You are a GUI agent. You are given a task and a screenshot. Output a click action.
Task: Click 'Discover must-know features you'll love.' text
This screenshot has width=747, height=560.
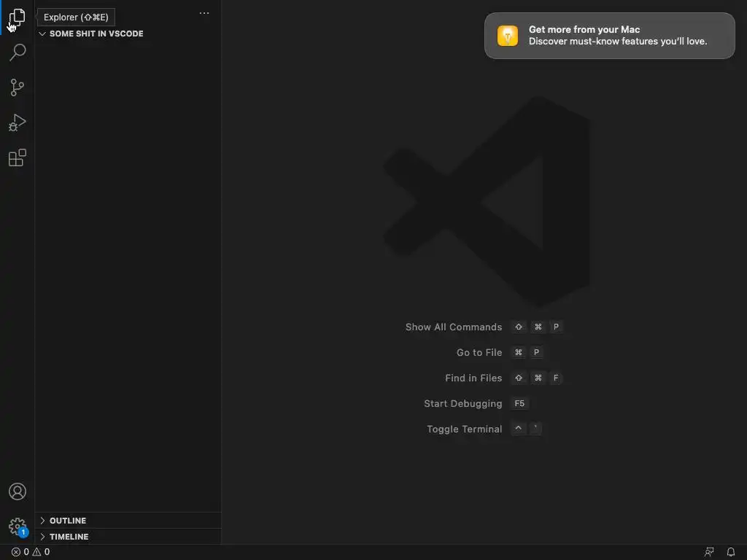[617, 42]
